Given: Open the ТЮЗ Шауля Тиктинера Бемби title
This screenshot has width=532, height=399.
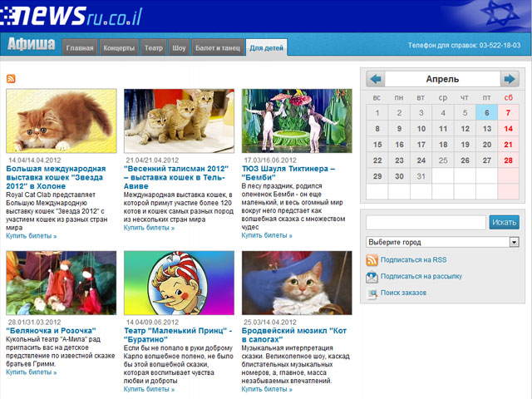Looking at the screenshot, I should [288, 173].
